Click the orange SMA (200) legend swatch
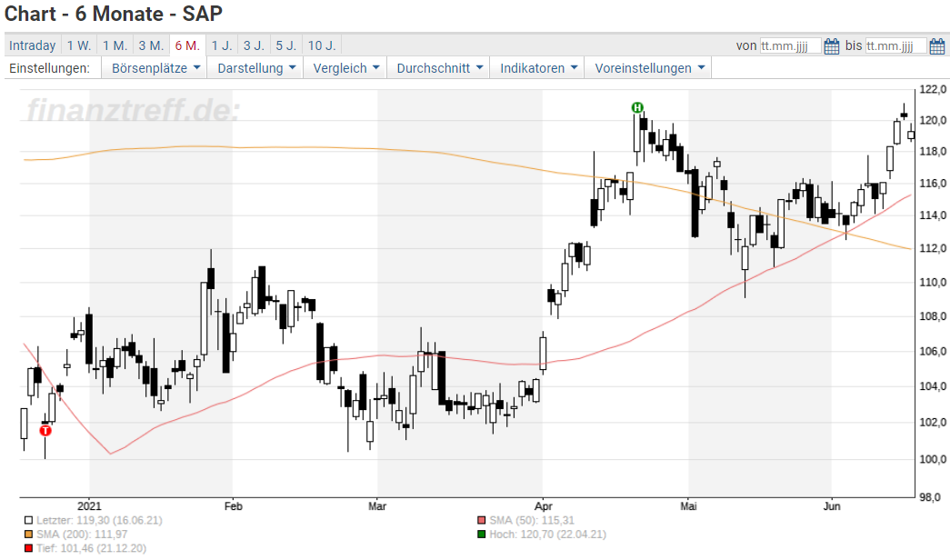Viewport: 950px width, 560px height. tap(28, 535)
